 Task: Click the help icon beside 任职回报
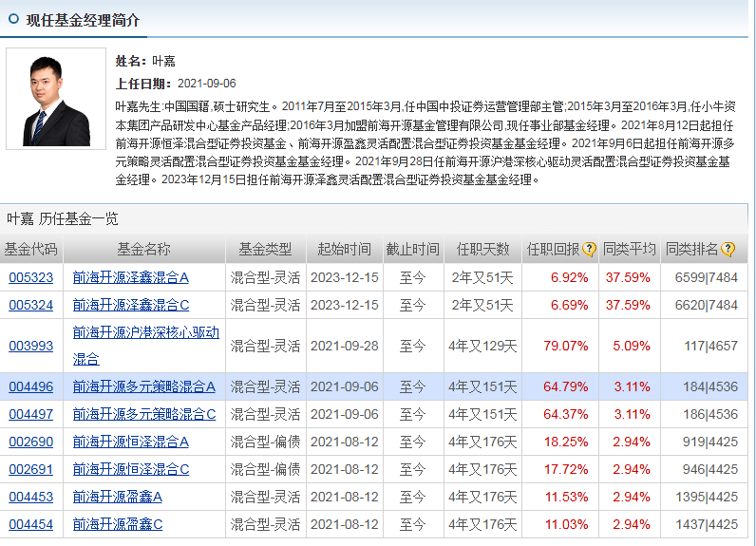click(x=589, y=249)
